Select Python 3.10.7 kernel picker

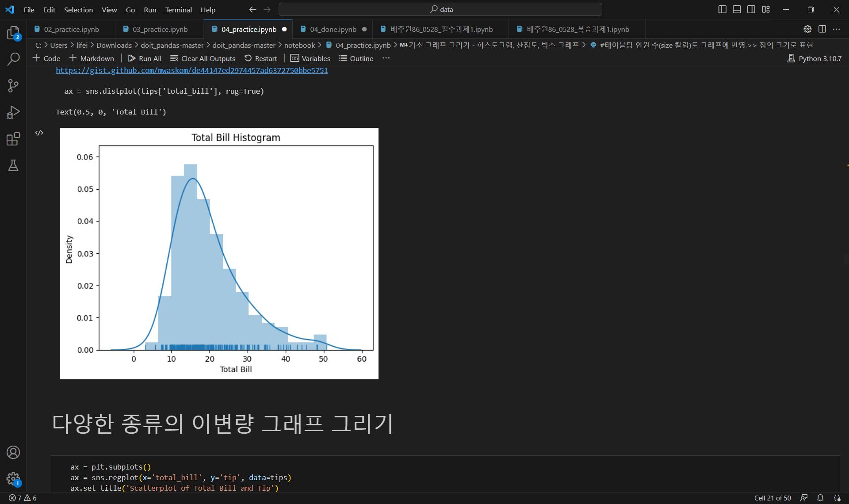[x=815, y=58]
